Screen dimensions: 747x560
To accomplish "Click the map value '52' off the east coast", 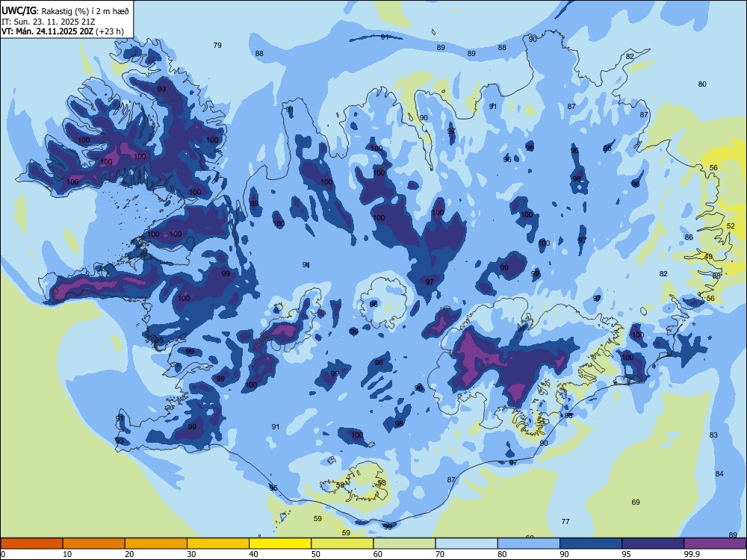I will [731, 225].
